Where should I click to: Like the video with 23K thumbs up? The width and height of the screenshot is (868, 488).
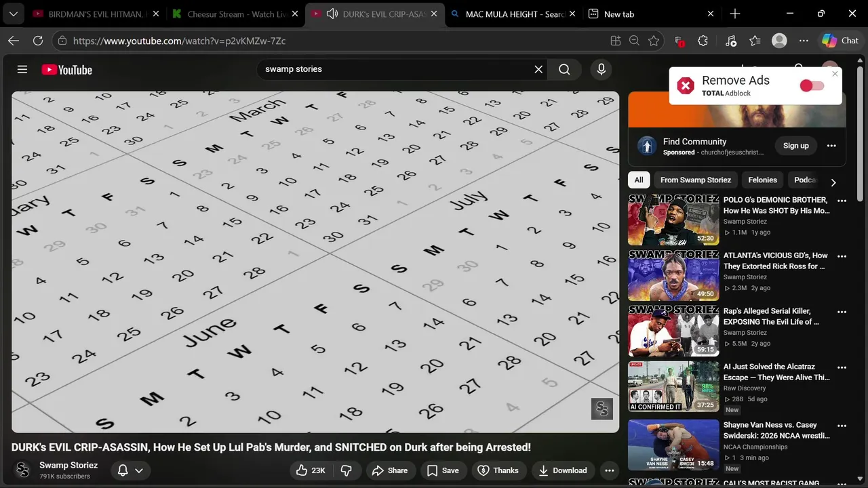pyautogui.click(x=311, y=470)
